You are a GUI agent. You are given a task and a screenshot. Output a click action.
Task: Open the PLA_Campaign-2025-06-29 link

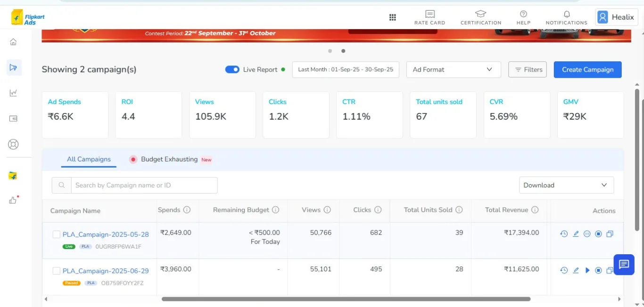[106, 271]
